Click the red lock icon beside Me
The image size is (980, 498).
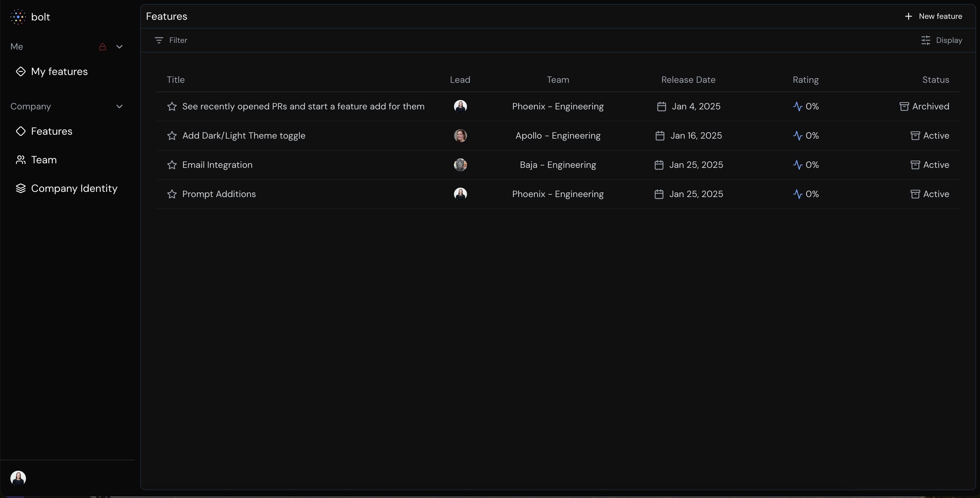pyautogui.click(x=102, y=47)
